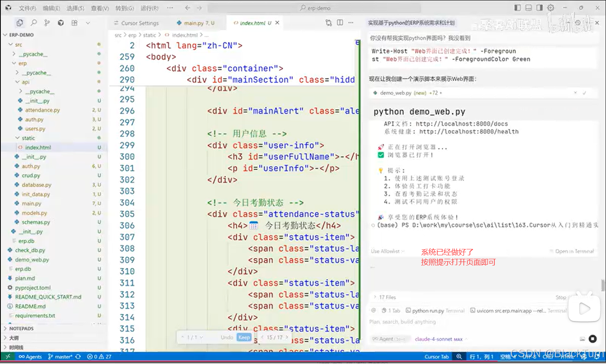The width and height of the screenshot is (606, 364).
Task: Click the Stop button in chat
Action: click(x=561, y=297)
